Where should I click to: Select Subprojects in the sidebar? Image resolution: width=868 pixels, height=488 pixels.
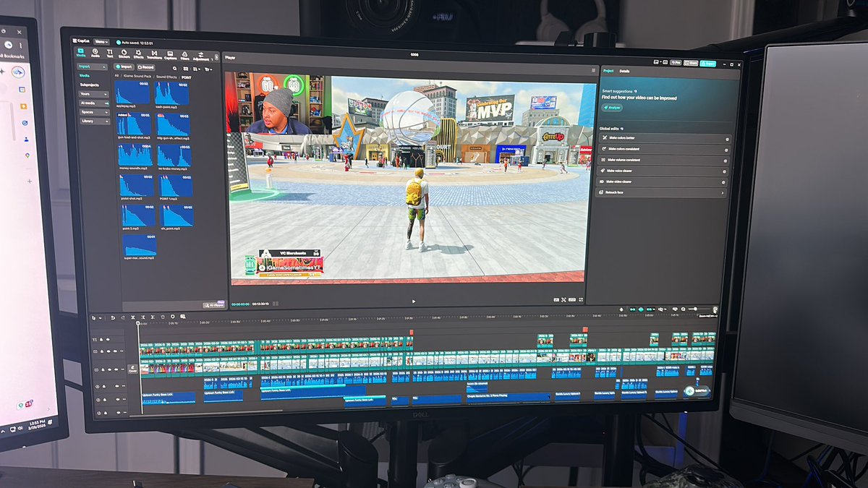(90, 85)
